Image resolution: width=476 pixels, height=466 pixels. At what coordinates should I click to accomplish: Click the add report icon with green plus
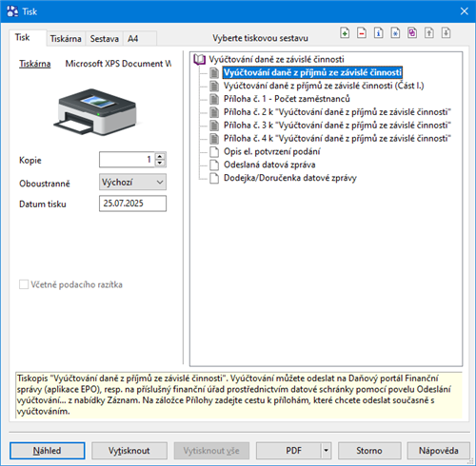pyautogui.click(x=345, y=33)
